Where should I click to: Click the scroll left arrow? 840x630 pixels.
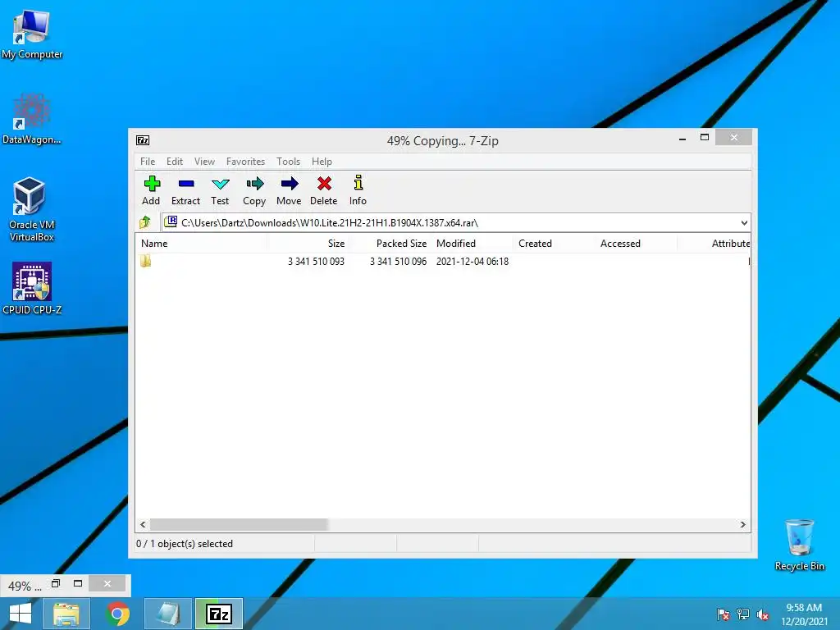click(x=143, y=524)
